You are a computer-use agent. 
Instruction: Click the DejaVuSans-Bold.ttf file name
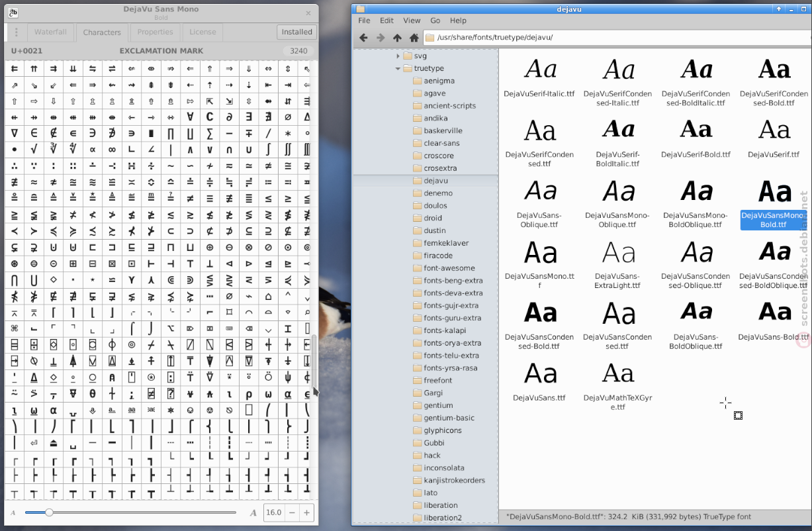(774, 337)
